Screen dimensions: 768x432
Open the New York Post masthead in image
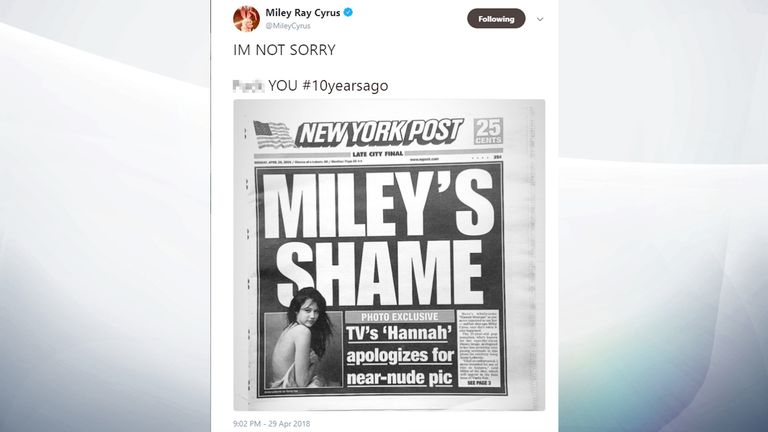[379, 133]
